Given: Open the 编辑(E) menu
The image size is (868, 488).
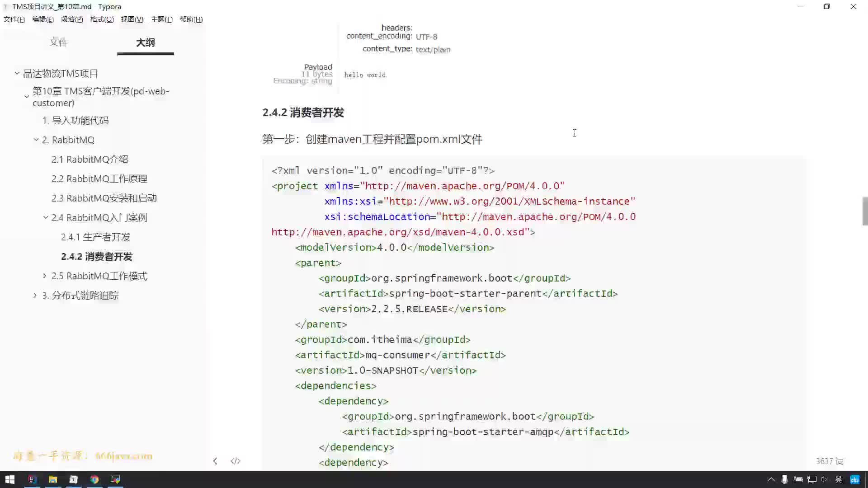Looking at the screenshot, I should pyautogui.click(x=43, y=19).
